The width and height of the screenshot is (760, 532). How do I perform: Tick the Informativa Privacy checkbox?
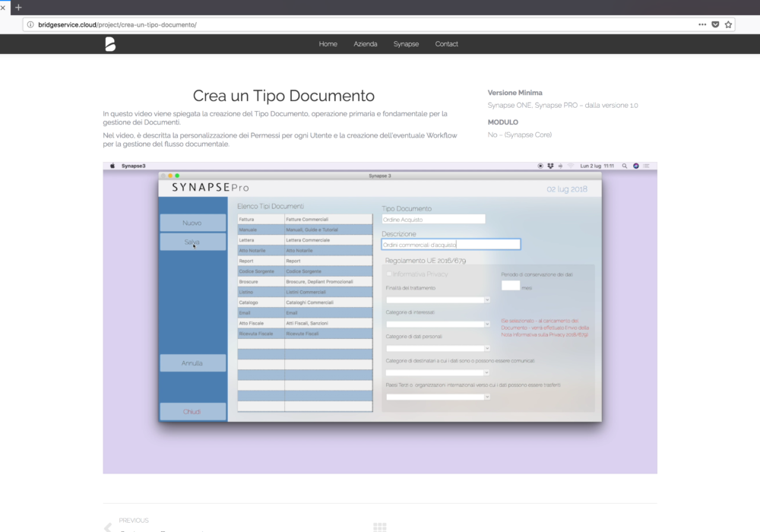[x=389, y=274]
